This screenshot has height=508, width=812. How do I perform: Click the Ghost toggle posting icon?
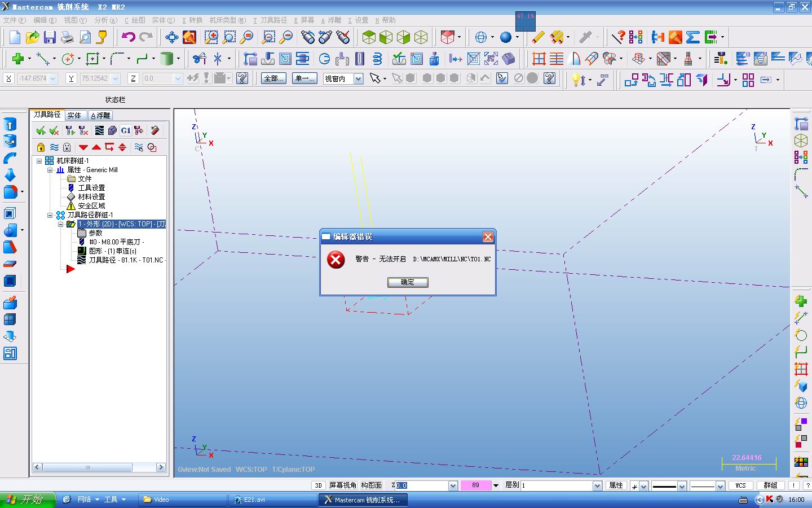coord(67,147)
